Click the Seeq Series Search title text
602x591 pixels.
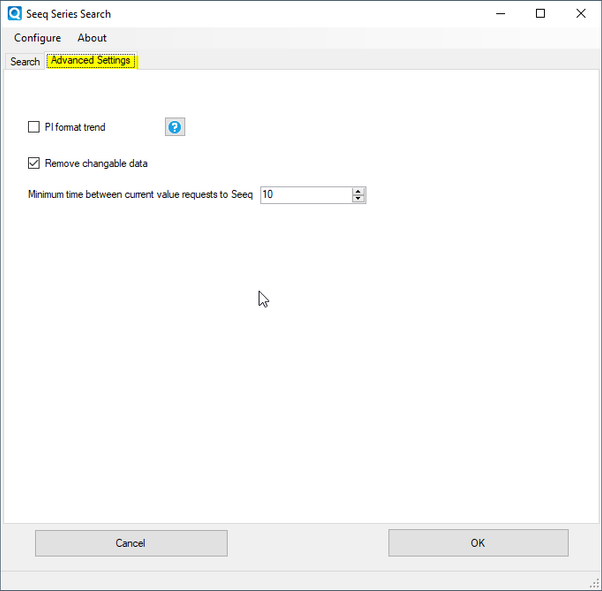pos(69,14)
